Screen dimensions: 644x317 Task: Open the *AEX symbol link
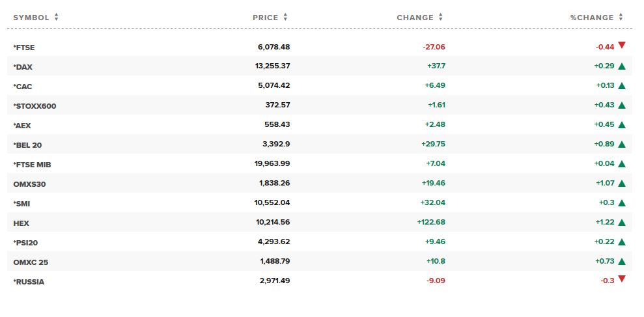tap(21, 126)
